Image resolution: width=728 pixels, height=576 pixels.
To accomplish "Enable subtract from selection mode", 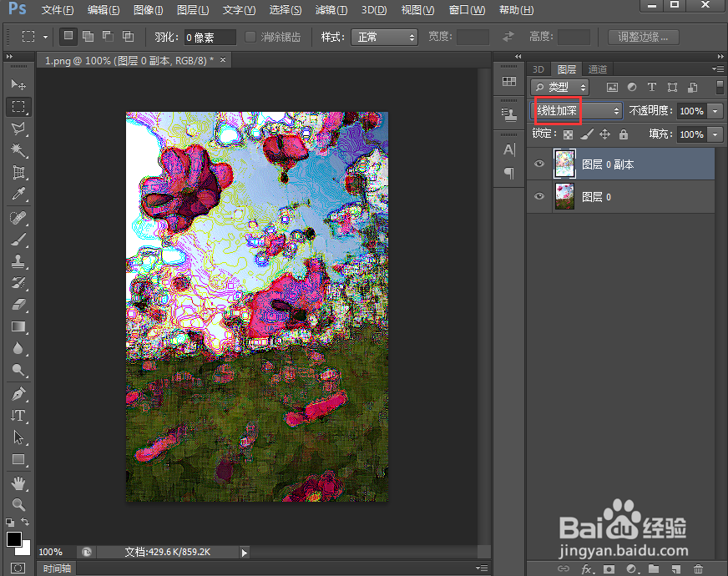I will tap(109, 36).
